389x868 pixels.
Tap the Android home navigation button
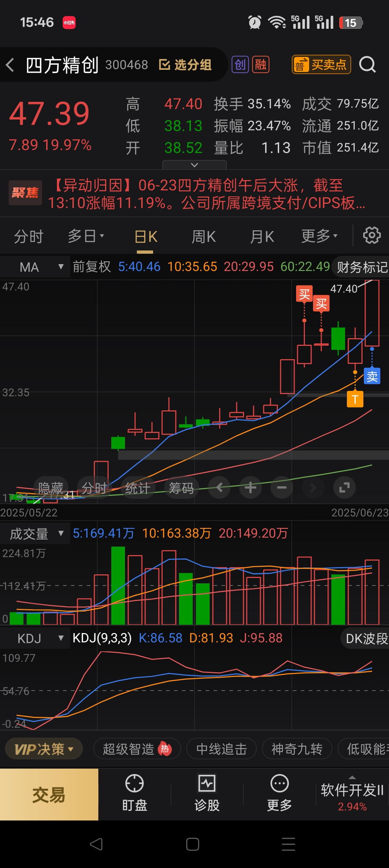pyautogui.click(x=193, y=844)
